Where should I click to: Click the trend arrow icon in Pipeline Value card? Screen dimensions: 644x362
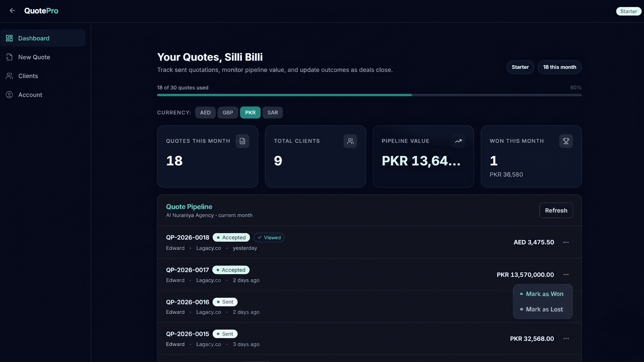(458, 141)
